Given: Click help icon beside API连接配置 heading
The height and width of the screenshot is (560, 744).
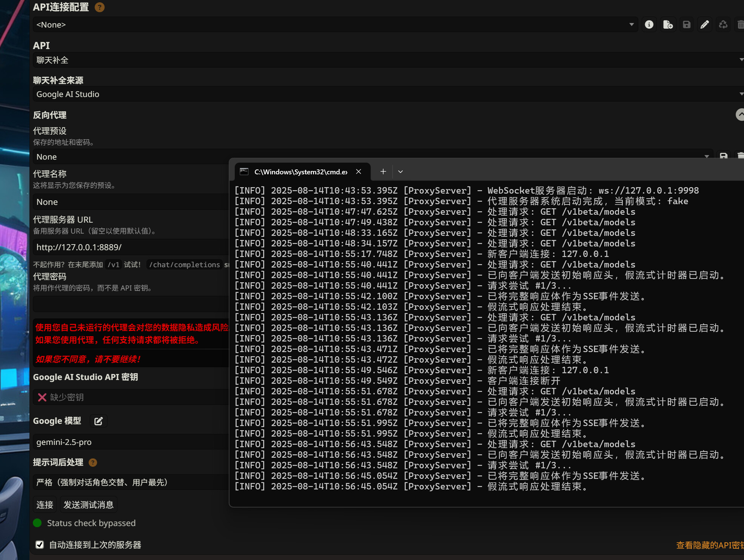Looking at the screenshot, I should tap(100, 7).
